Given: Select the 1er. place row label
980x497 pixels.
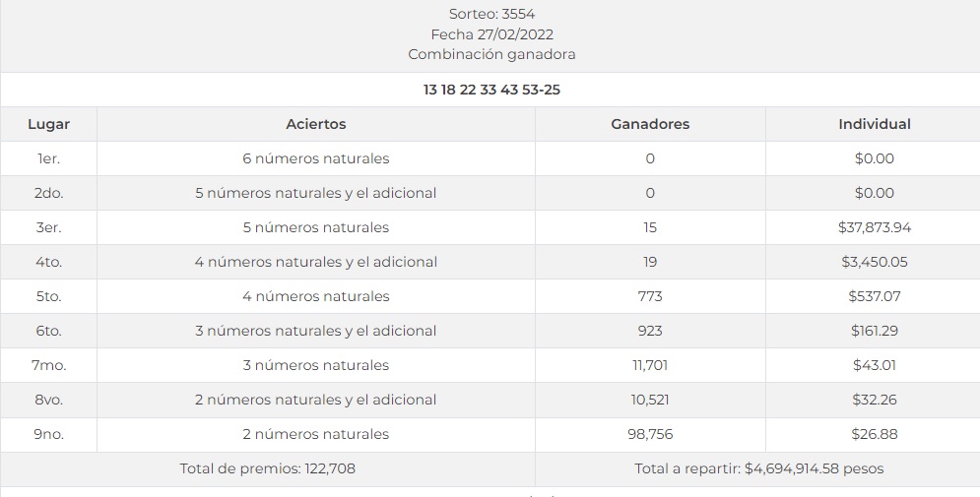Looking at the screenshot, I should pos(48,158).
